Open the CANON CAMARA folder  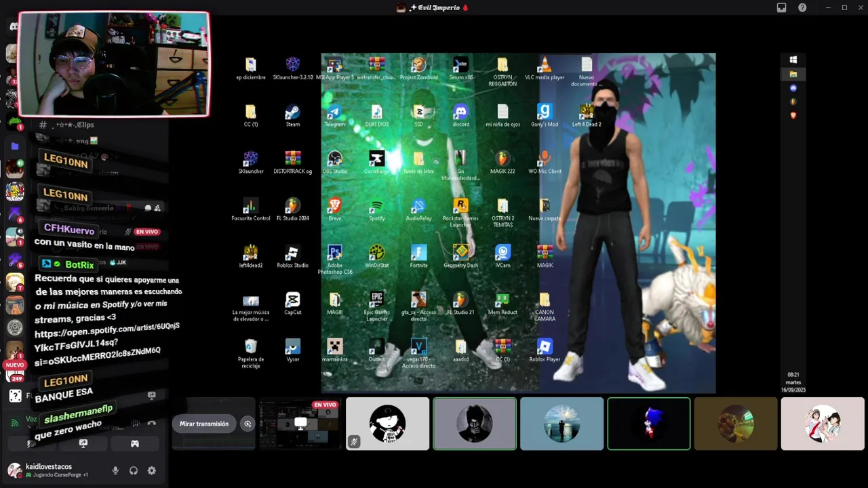(545, 306)
